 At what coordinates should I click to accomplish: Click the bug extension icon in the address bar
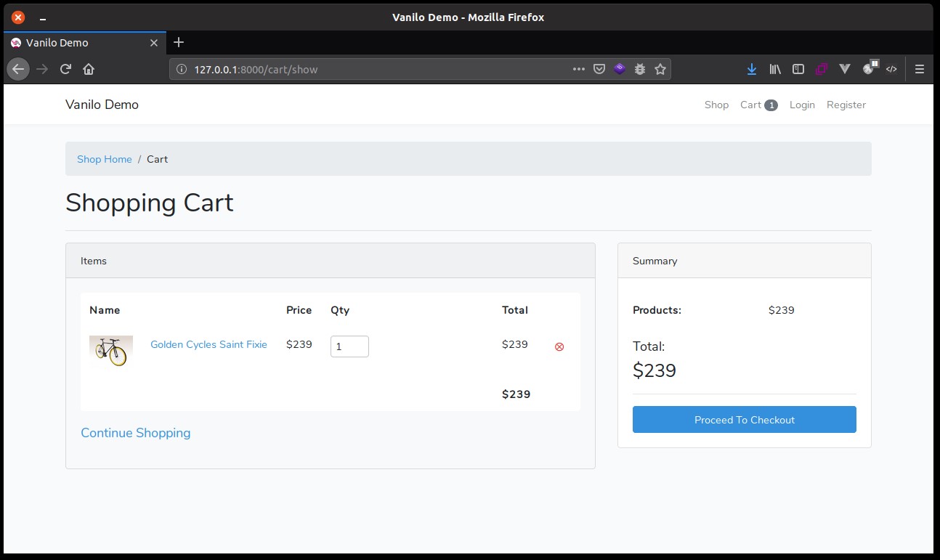click(639, 69)
